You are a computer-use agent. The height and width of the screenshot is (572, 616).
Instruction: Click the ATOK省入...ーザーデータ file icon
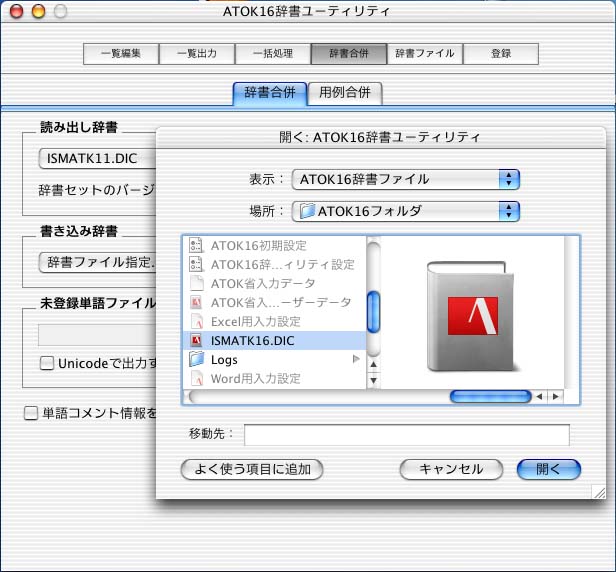196,302
